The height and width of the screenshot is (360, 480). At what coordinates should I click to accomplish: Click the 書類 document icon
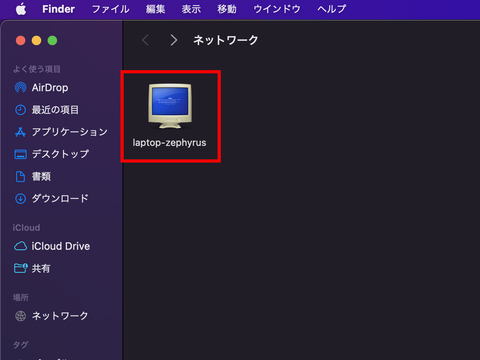click(21, 176)
